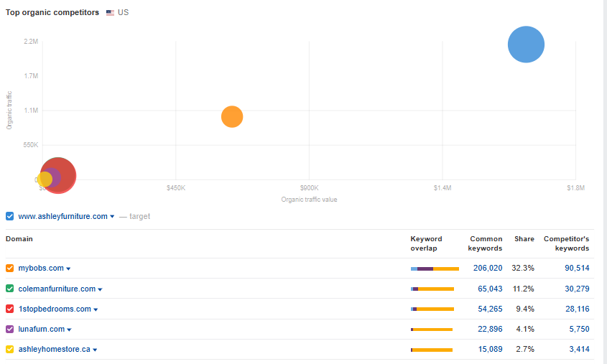
Task: Open common keywords 22,896 for lunafurn.com
Action: [490, 329]
